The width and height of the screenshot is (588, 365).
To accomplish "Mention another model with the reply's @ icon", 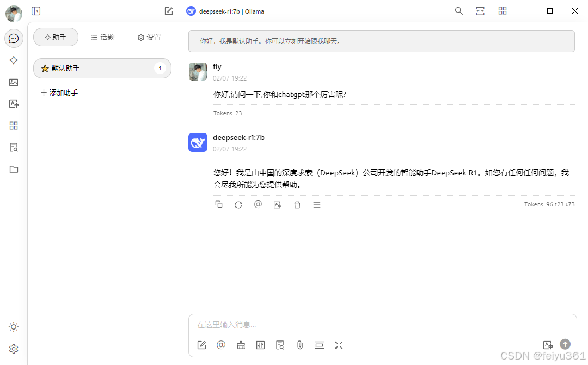I will 258,204.
